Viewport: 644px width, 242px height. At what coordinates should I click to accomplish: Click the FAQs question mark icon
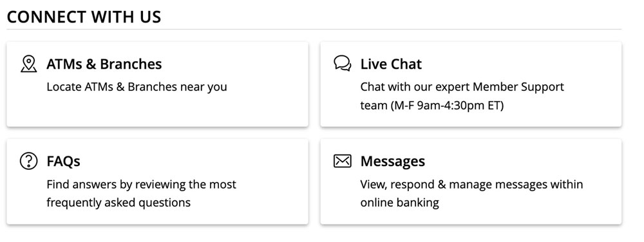click(x=28, y=161)
